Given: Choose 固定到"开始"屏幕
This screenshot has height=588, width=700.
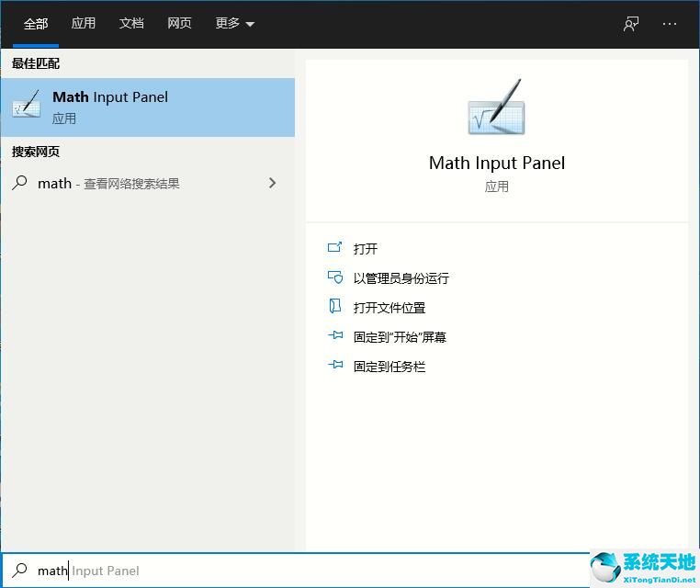Looking at the screenshot, I should 400,337.
